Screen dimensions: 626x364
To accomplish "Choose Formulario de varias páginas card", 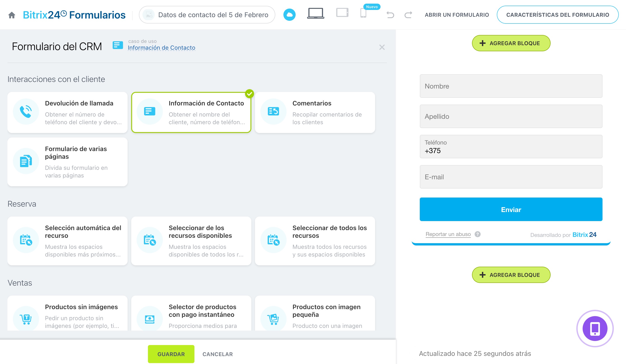I will click(x=67, y=162).
